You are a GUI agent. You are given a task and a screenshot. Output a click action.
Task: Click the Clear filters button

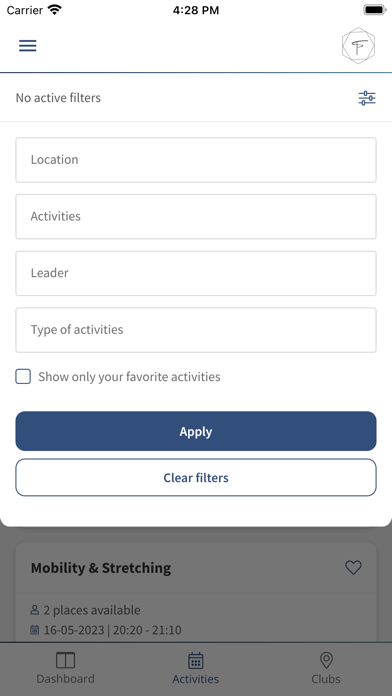click(196, 478)
